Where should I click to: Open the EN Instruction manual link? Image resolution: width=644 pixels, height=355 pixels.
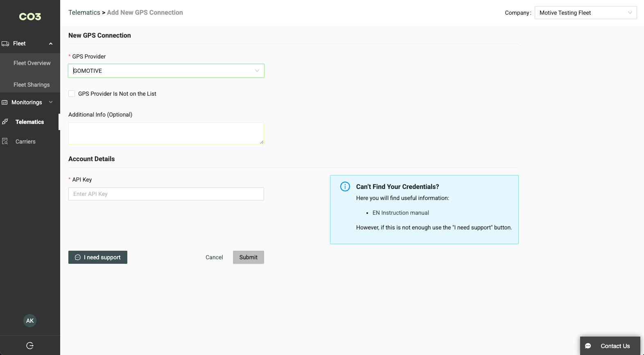(400, 213)
